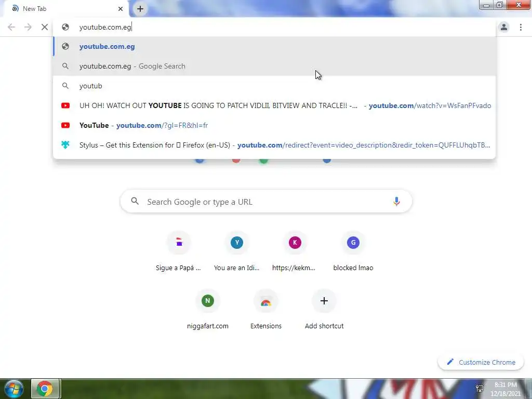Click the Customize Chrome button
532x399 pixels.
[x=481, y=362]
